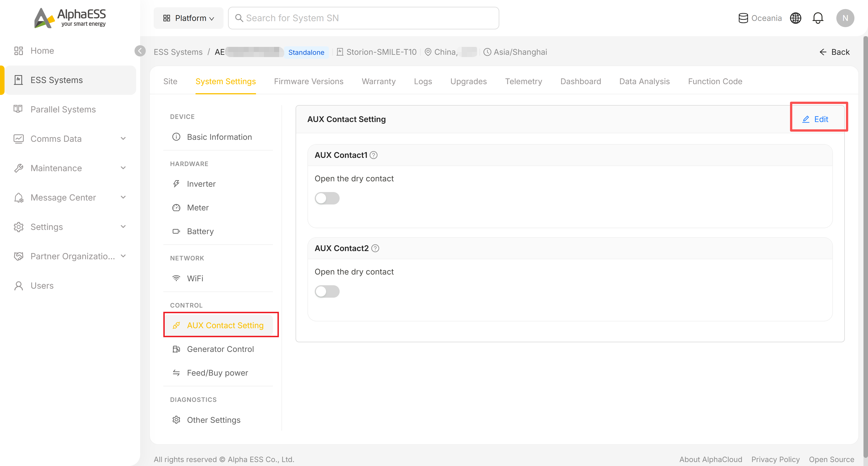The image size is (868, 466).
Task: Click the user avatar N icon
Action: (x=845, y=18)
